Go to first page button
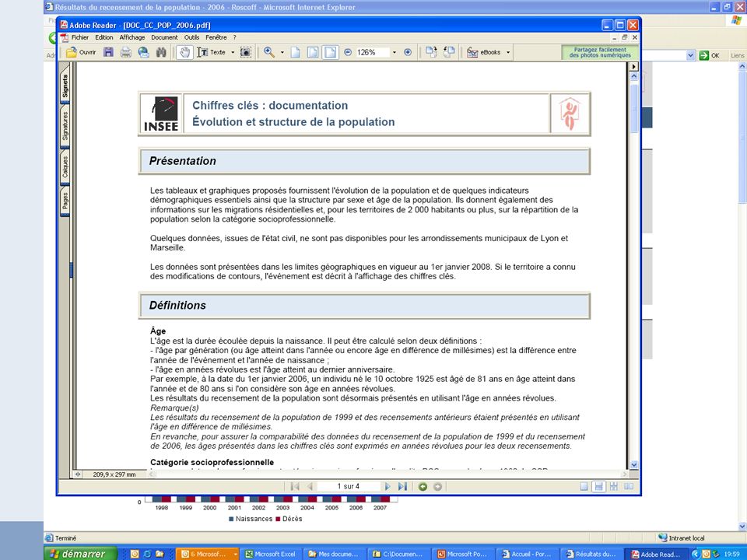 [x=295, y=486]
